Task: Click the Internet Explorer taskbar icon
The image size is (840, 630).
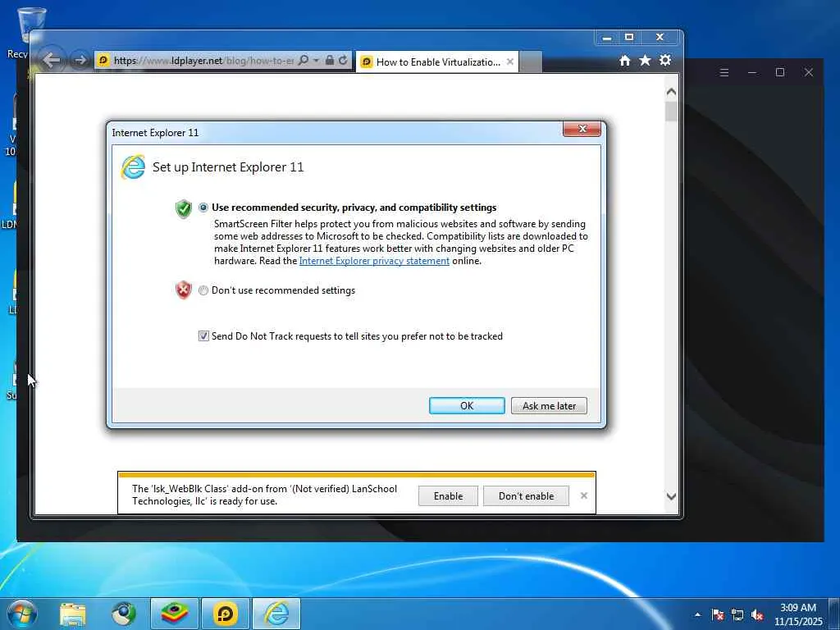Action: 276,614
